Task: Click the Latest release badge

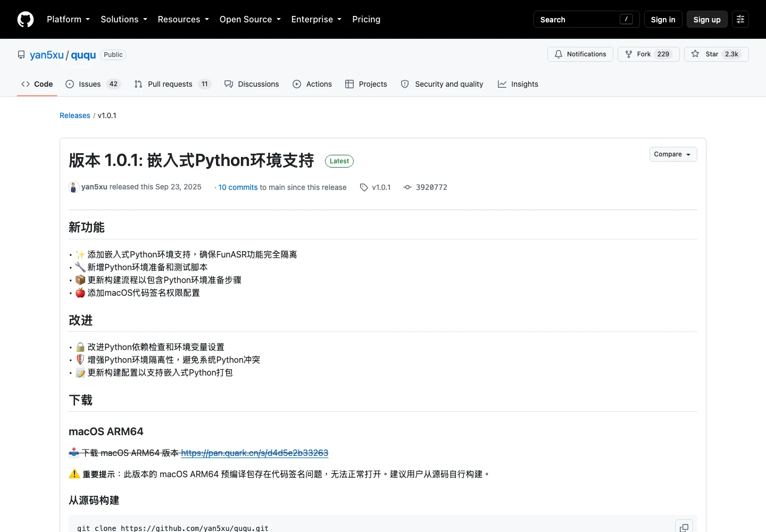Action: 339,161
